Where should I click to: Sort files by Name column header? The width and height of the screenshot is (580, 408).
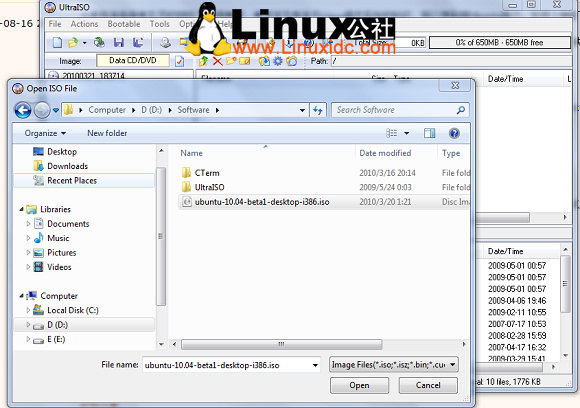(x=192, y=153)
